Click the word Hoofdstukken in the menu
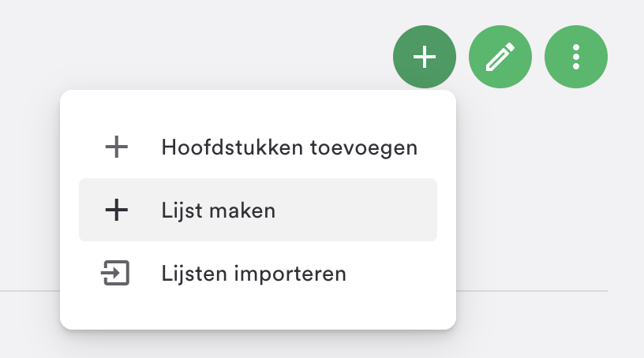Screen dimensions: 644x358 point(232,147)
